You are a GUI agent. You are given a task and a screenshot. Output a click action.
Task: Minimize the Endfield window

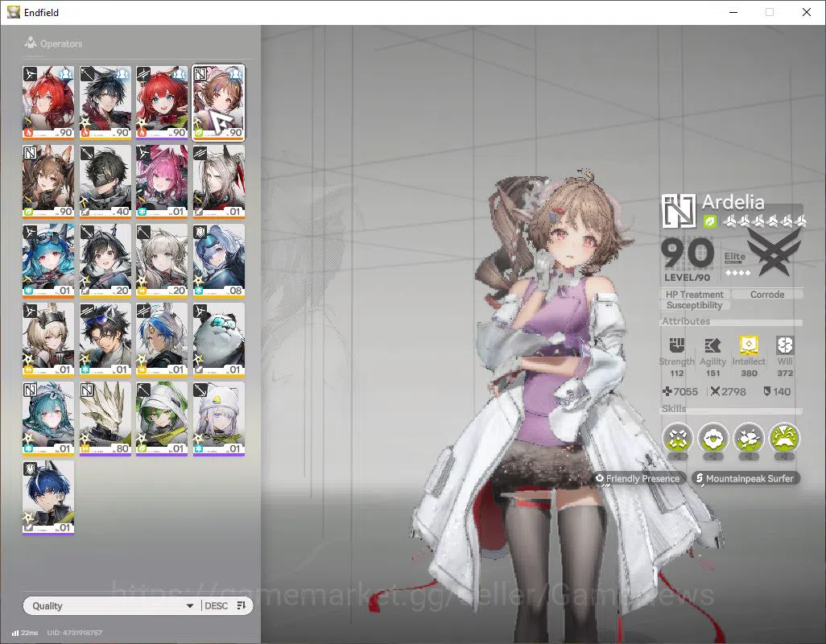[733, 12]
